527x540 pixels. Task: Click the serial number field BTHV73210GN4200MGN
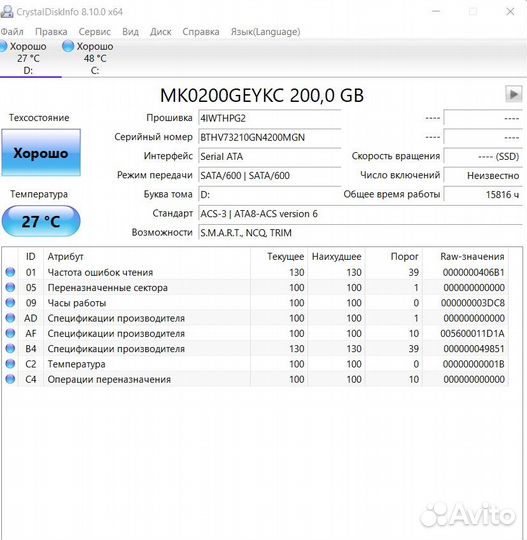(269, 137)
